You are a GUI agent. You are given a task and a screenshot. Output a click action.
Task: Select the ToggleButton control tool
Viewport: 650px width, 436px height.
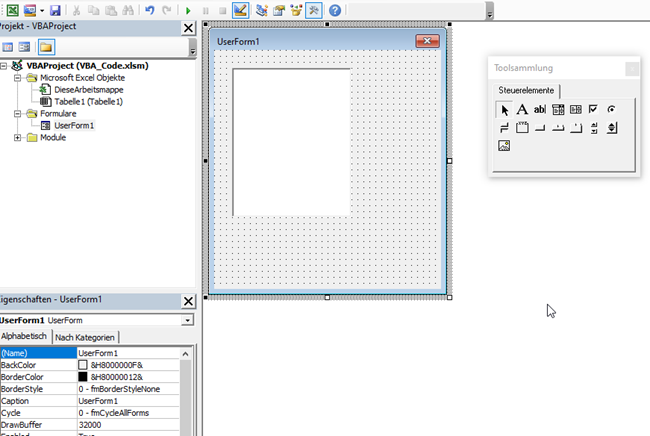click(504, 128)
